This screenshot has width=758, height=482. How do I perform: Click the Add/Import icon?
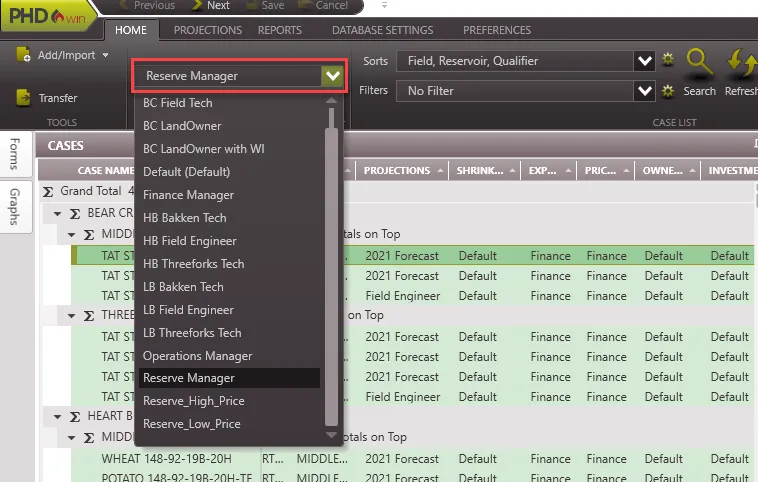[x=24, y=55]
